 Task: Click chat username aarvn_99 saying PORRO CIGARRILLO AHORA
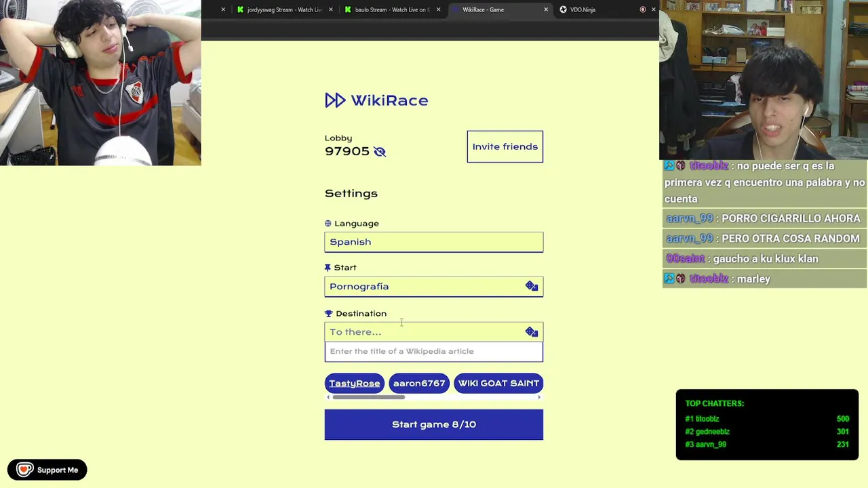click(690, 218)
